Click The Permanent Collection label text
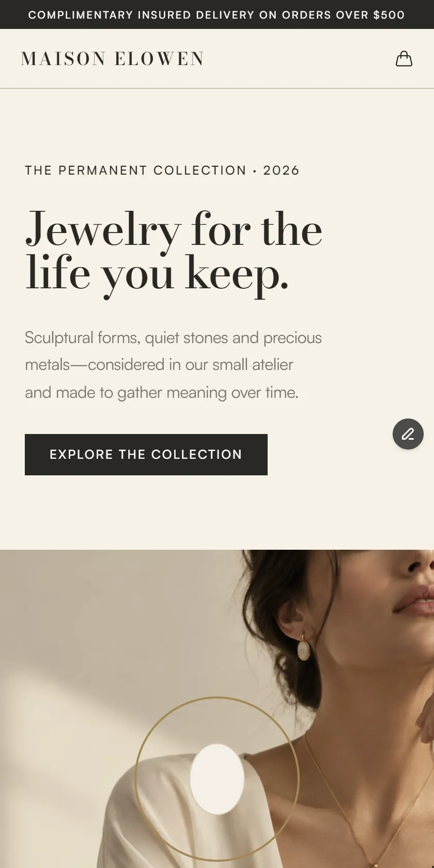The image size is (434, 868). pos(135,171)
